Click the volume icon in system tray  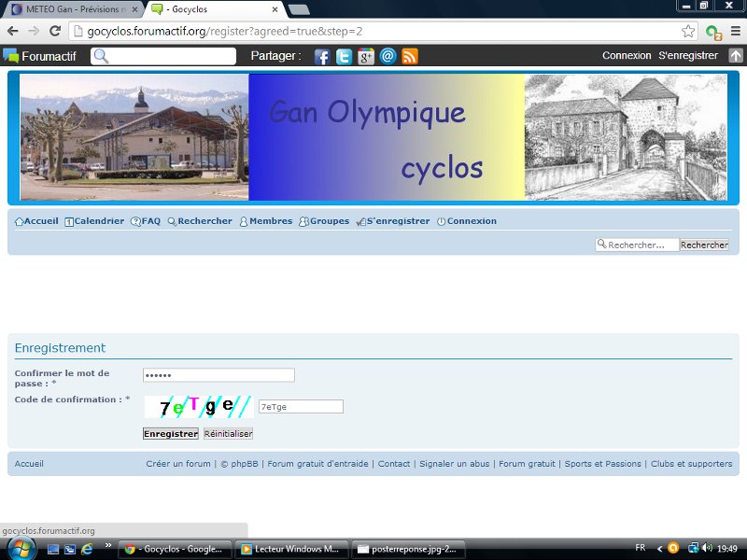tap(707, 548)
